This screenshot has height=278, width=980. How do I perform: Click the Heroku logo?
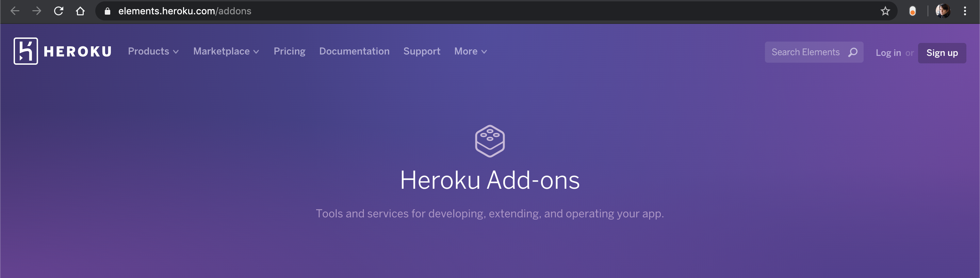tap(63, 51)
